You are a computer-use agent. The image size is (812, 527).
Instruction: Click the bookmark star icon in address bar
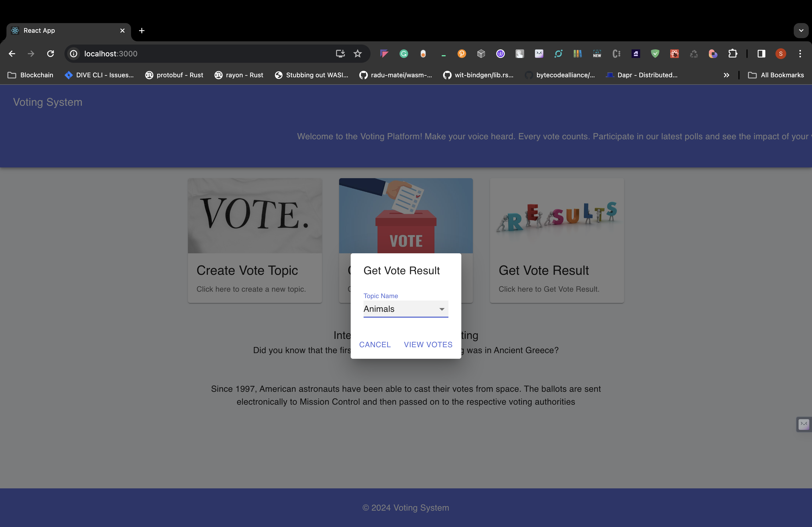[x=357, y=54]
